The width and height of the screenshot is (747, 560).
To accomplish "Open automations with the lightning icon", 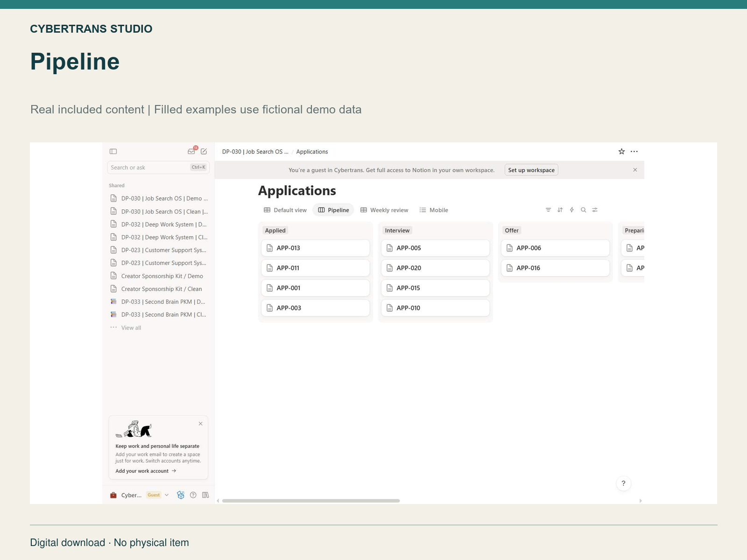I will (571, 210).
